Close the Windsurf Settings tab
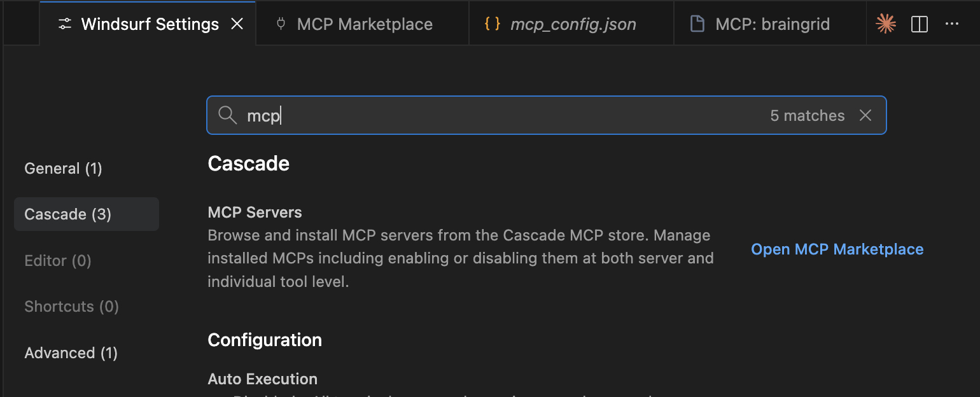The width and height of the screenshot is (980, 397). click(x=237, y=24)
